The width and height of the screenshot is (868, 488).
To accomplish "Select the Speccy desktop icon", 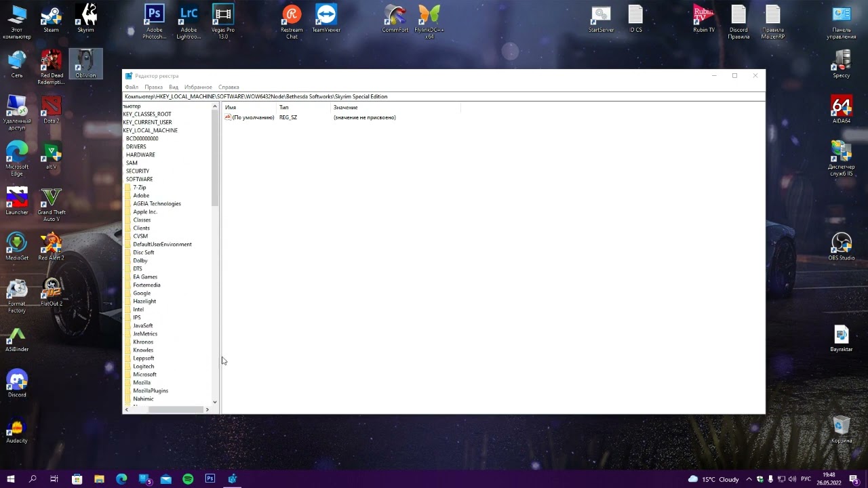I will click(x=841, y=65).
